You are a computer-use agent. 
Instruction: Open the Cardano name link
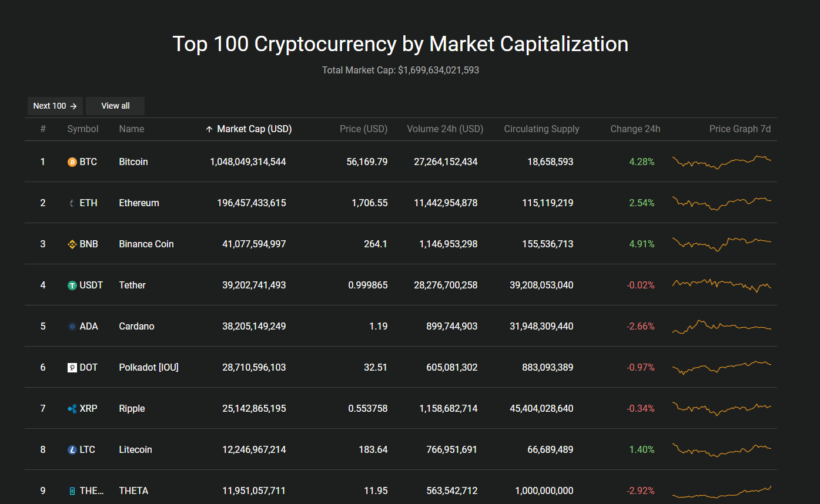pyautogui.click(x=136, y=326)
